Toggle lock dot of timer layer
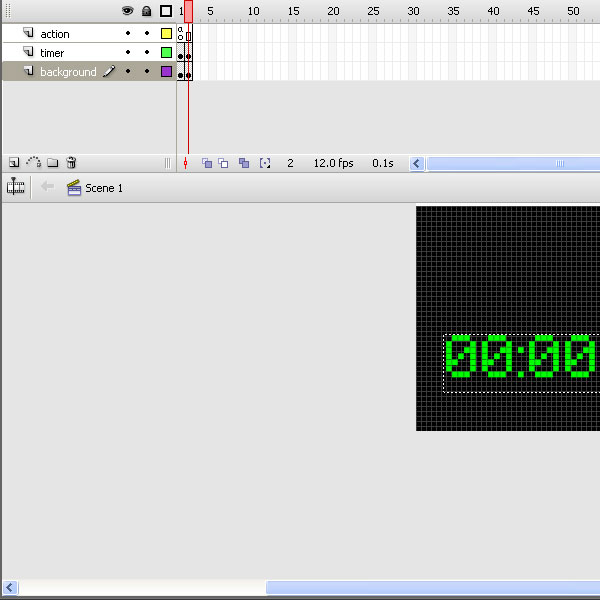Viewport: 600px width, 600px height. [147, 52]
